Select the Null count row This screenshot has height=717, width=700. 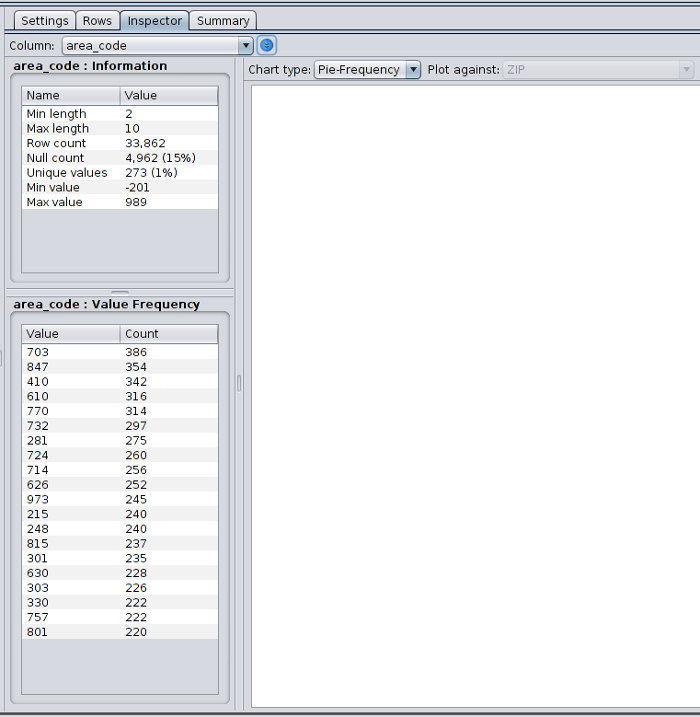[119, 158]
